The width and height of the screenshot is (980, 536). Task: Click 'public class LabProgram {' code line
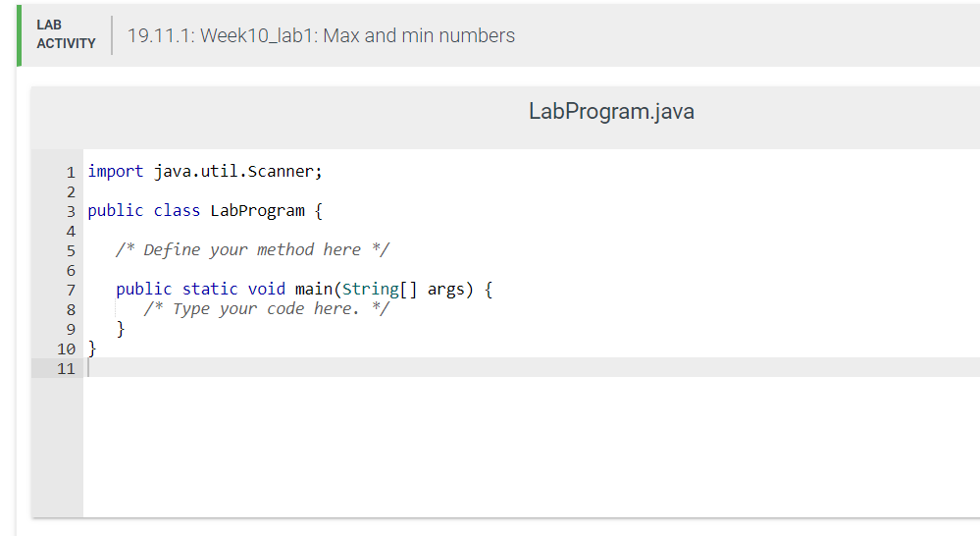pyautogui.click(x=205, y=211)
